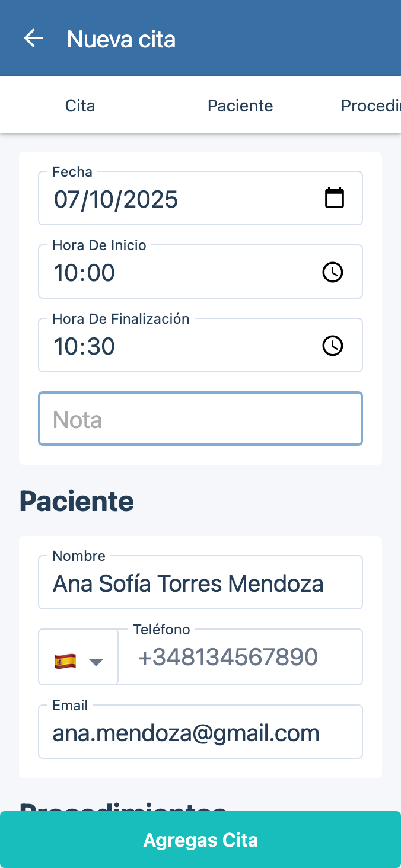The image size is (401, 868).
Task: Click the Spain flag icon
Action: 65,661
